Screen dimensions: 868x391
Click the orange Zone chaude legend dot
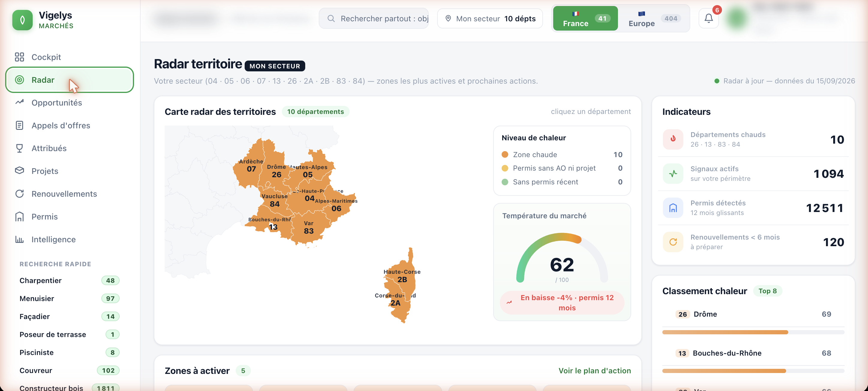[x=505, y=154]
